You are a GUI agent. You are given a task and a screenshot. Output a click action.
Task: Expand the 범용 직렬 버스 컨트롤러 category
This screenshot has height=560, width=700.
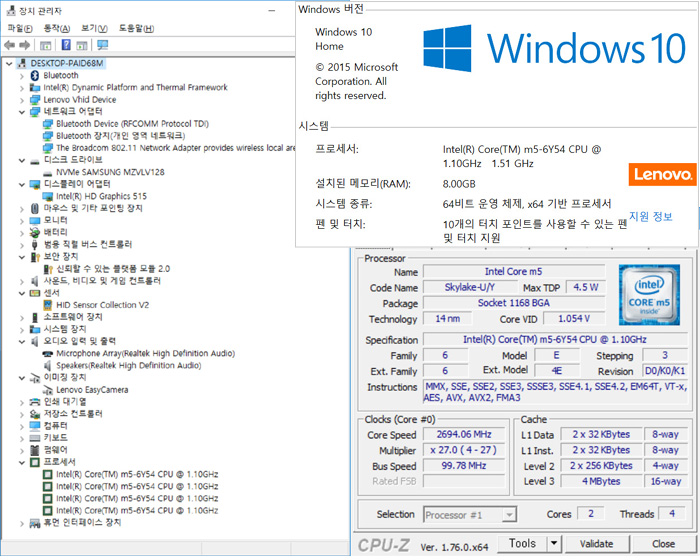[22, 245]
